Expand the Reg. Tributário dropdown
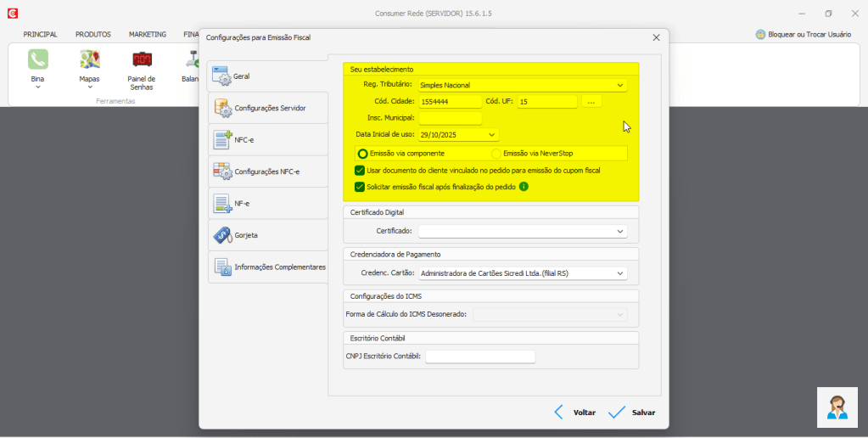 pos(620,85)
